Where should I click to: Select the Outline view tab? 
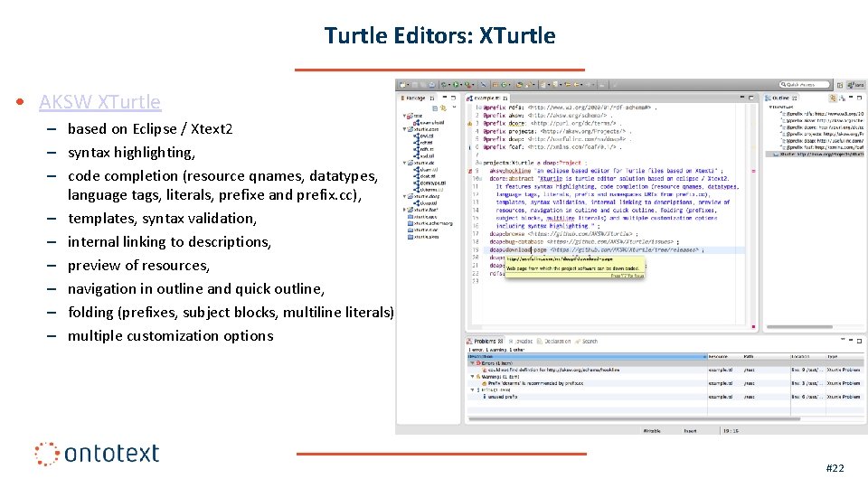click(780, 98)
